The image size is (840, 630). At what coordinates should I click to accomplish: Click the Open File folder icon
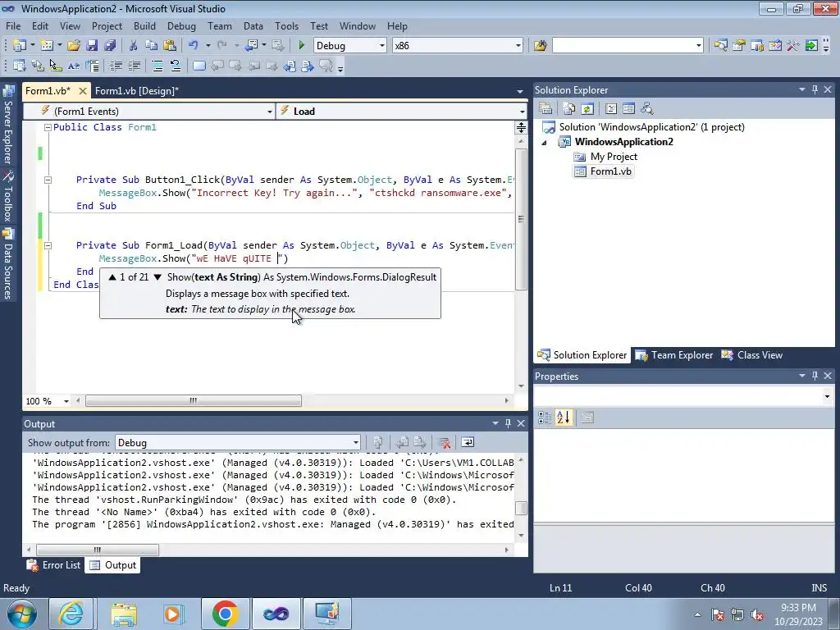pyautogui.click(x=73, y=46)
